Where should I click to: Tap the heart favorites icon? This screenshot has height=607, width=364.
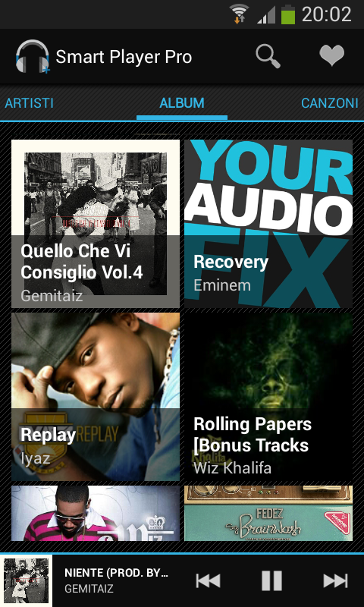point(331,55)
